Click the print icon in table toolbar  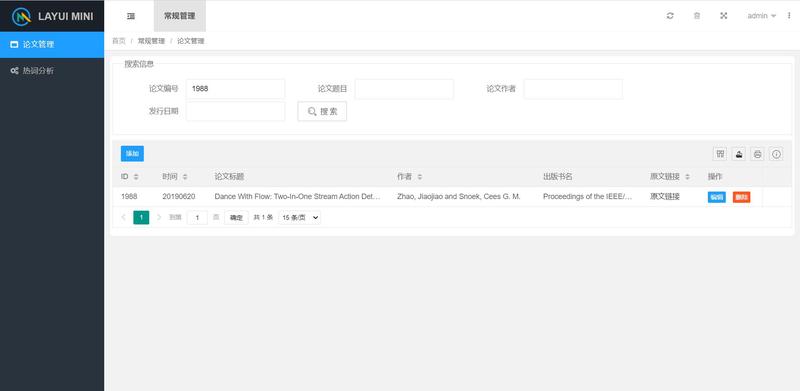point(758,154)
